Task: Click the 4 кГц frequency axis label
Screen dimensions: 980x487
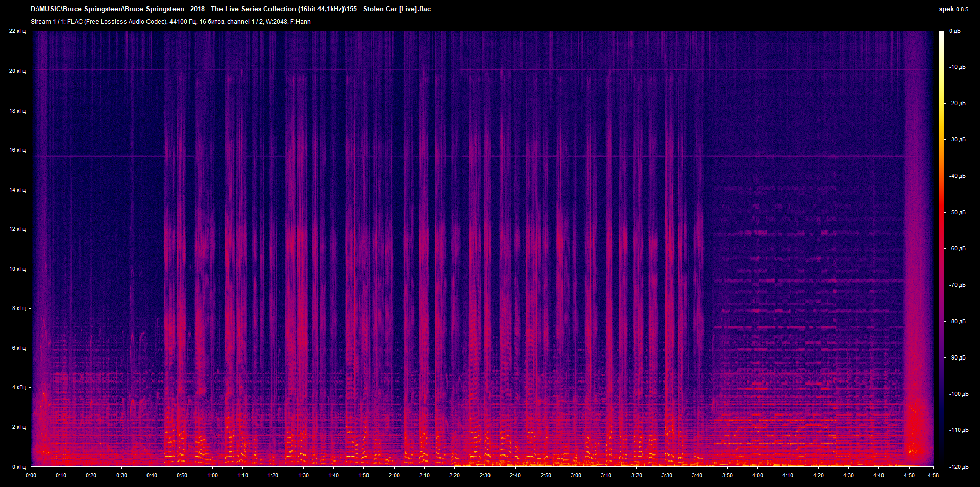Action: [18, 388]
